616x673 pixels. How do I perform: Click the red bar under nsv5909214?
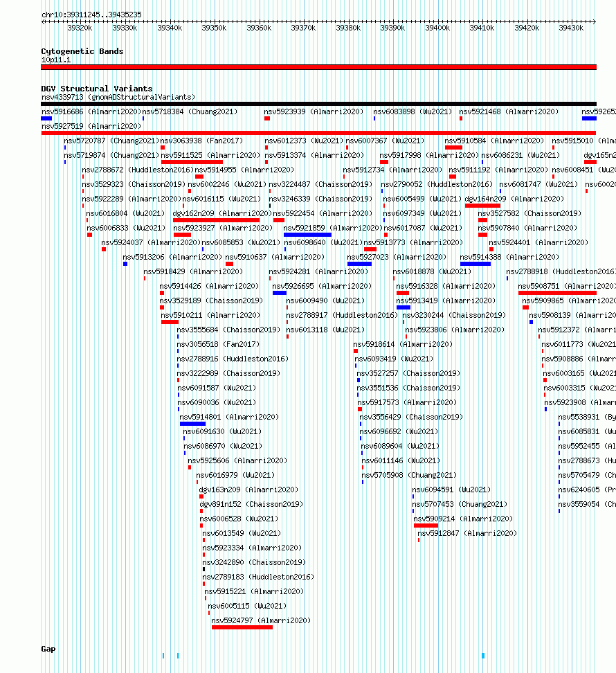[x=426, y=526]
